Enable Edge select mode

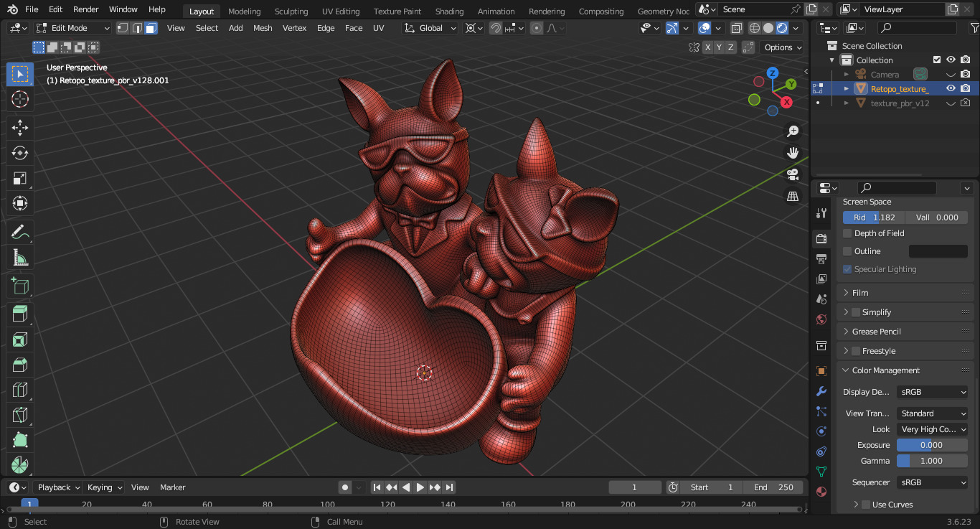136,28
